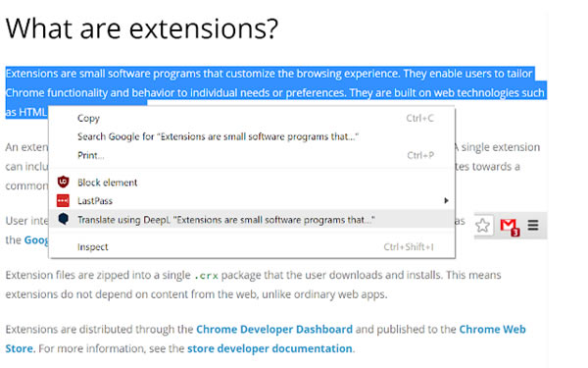
Task: Select Copy from context menu
Action: [252, 118]
